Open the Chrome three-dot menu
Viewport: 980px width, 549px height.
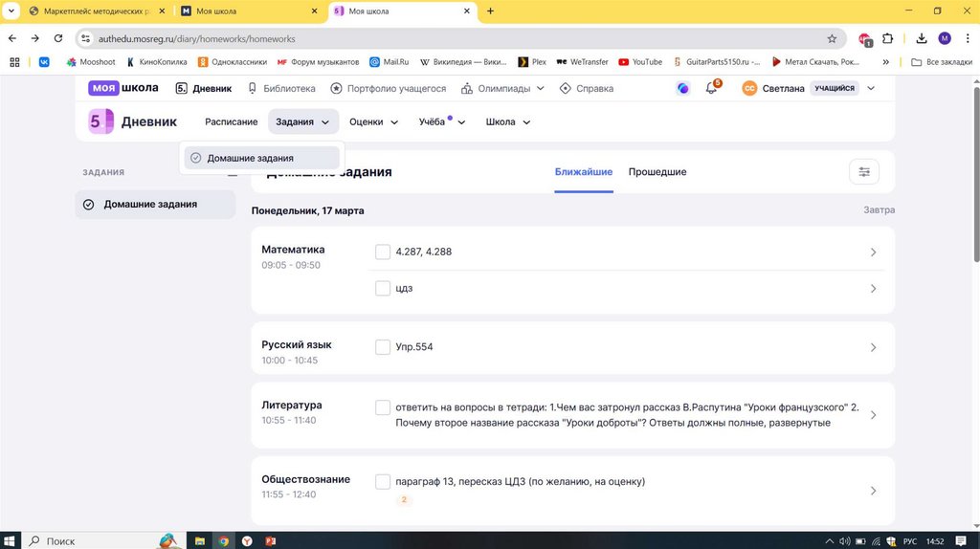(x=967, y=38)
